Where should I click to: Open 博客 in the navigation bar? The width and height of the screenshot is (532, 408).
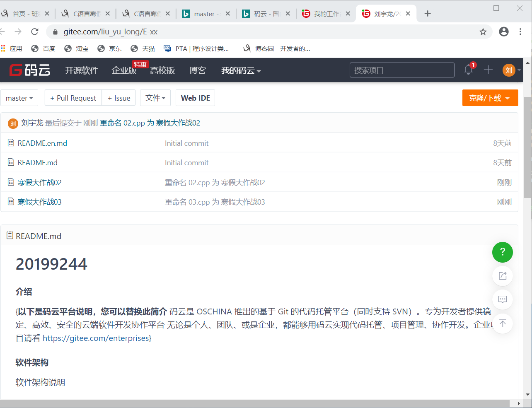click(x=198, y=70)
